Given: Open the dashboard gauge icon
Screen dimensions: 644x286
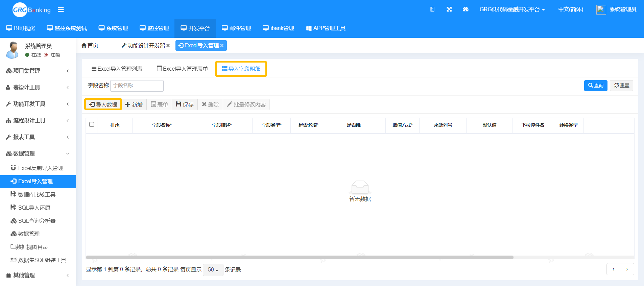Looking at the screenshot, I should pos(466,9).
